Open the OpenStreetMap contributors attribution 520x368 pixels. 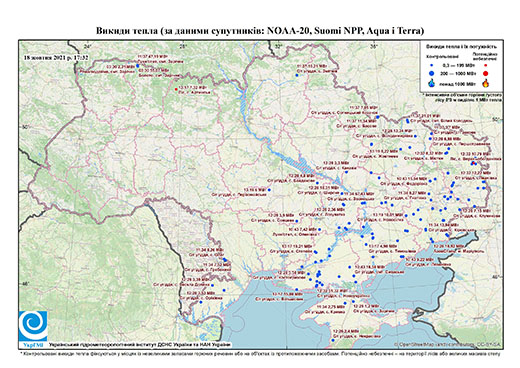[x=448, y=344]
